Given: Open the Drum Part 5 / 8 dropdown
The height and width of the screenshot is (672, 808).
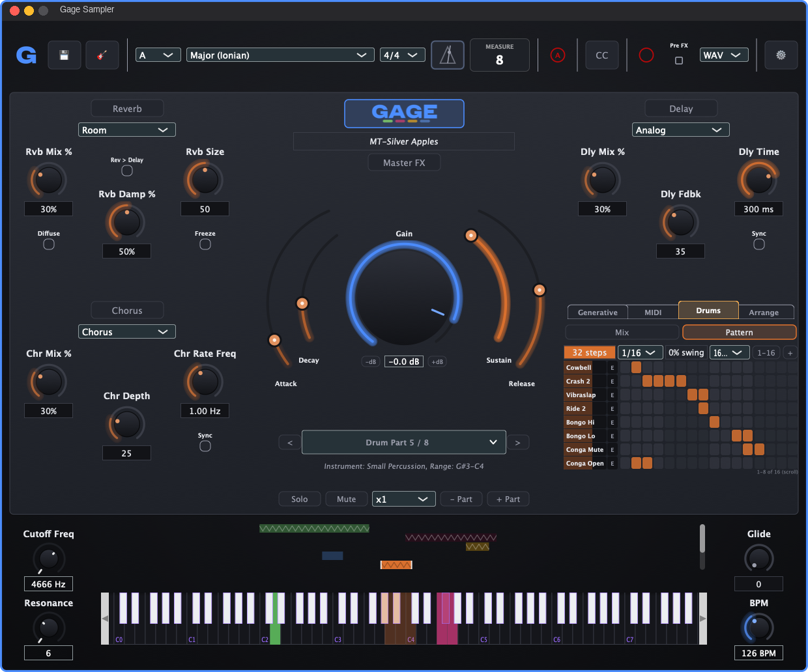Looking at the screenshot, I should (x=404, y=443).
